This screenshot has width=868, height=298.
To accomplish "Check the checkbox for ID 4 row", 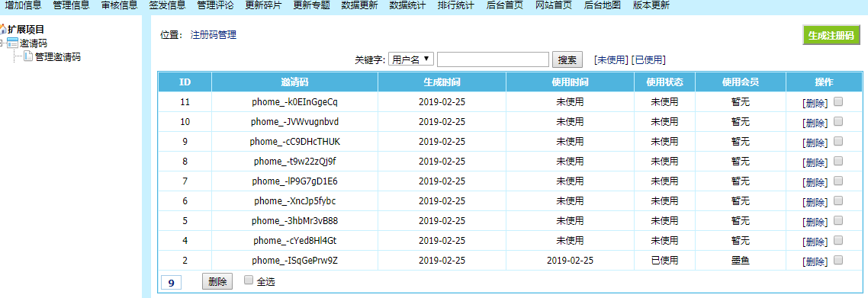I will pyautogui.click(x=838, y=240).
